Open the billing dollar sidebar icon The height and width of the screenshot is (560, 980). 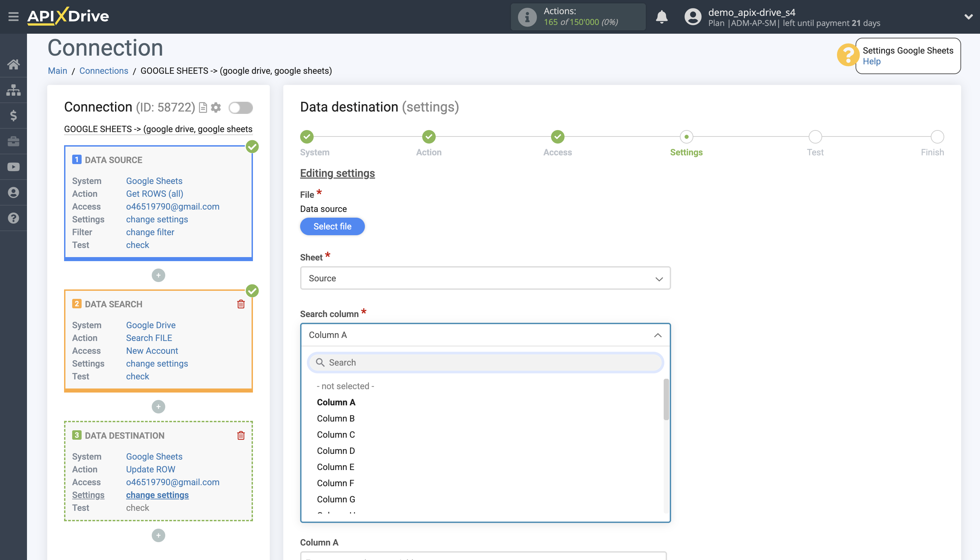click(x=13, y=115)
